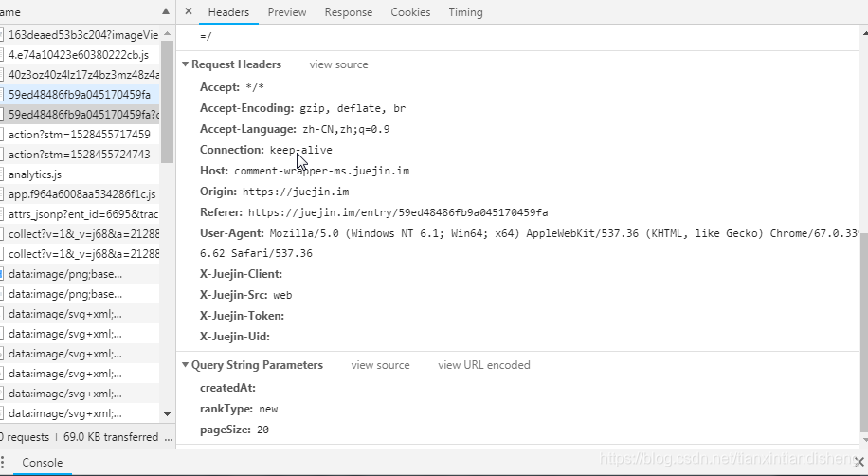The image size is (868, 476).
Task: Click the pageSize 20 parameter
Action: pyautogui.click(x=234, y=430)
